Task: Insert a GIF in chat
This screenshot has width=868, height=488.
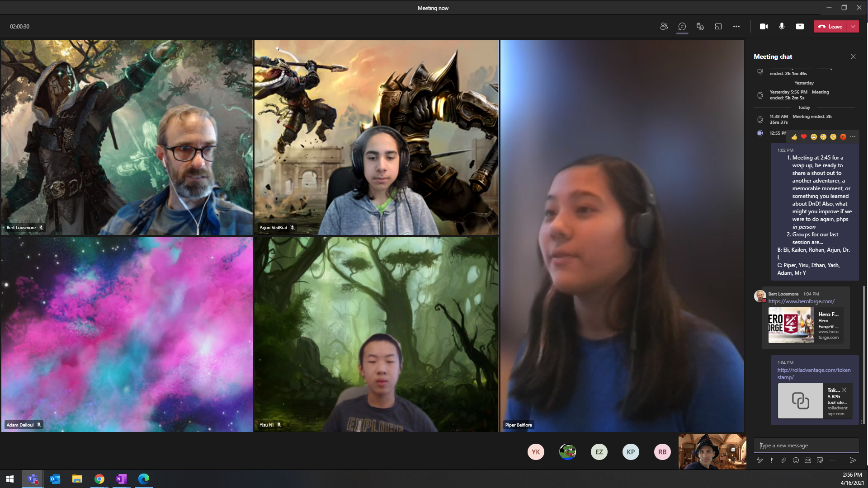Action: (x=808, y=460)
